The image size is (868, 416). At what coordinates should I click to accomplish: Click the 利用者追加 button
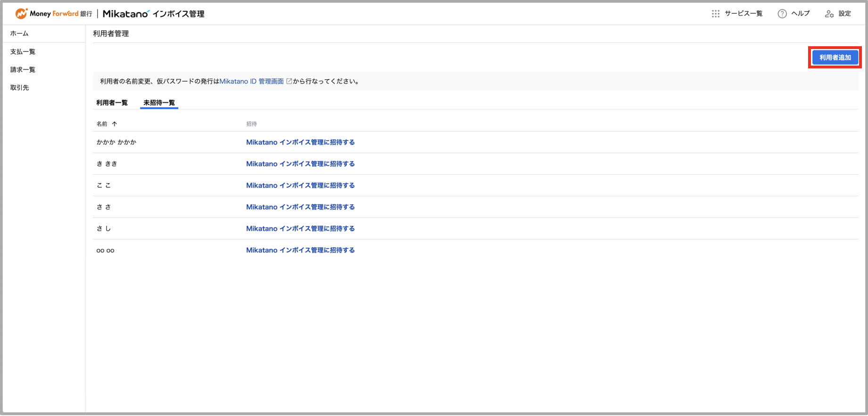[835, 58]
